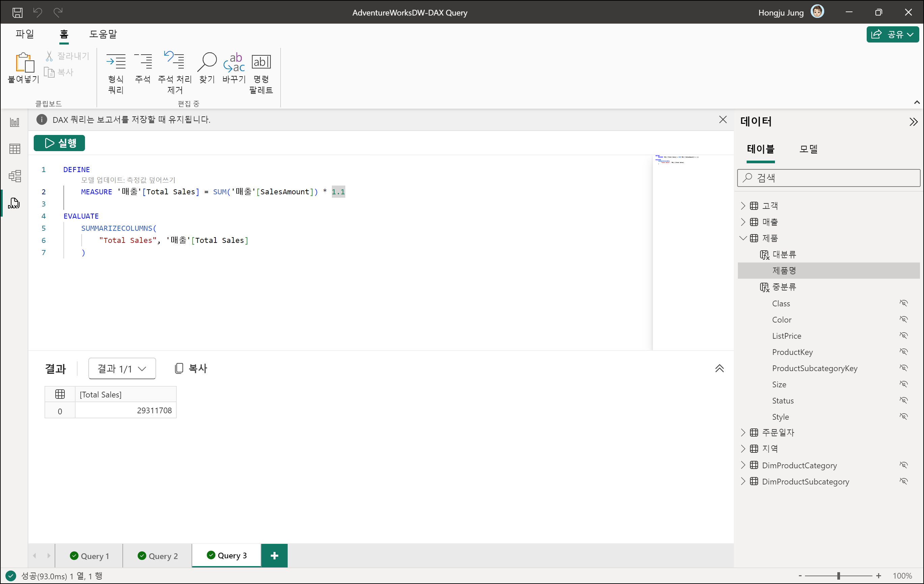Unhide the DimProductCategory table
Image resolution: width=924 pixels, height=584 pixels.
pyautogui.click(x=904, y=465)
